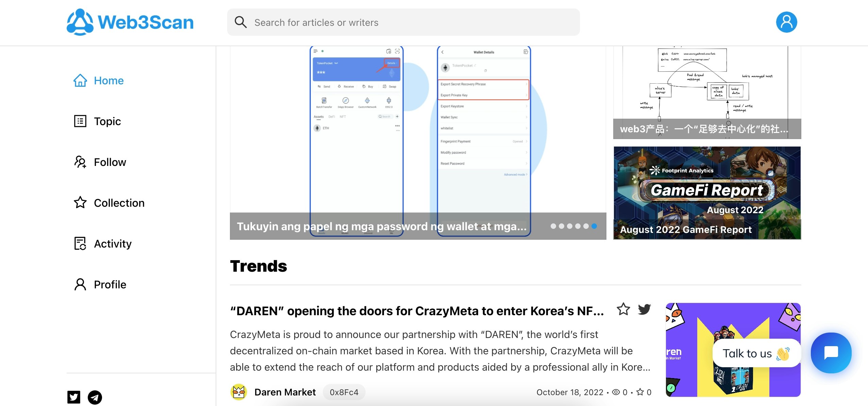Focus the articles or writers search field
Screen dimensions: 868x406
tap(403, 22)
